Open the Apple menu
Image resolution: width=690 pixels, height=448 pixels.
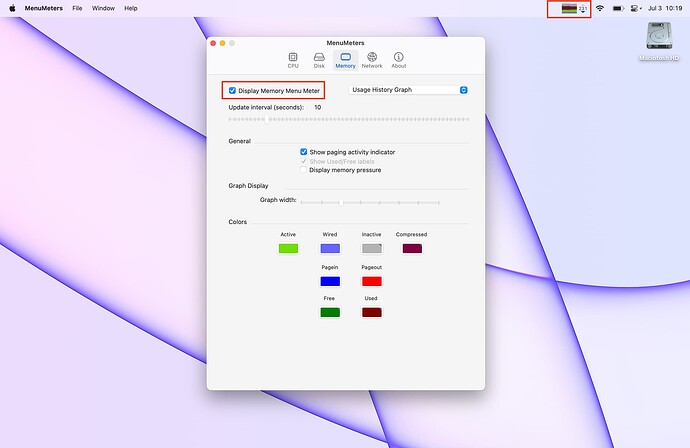pyautogui.click(x=12, y=8)
